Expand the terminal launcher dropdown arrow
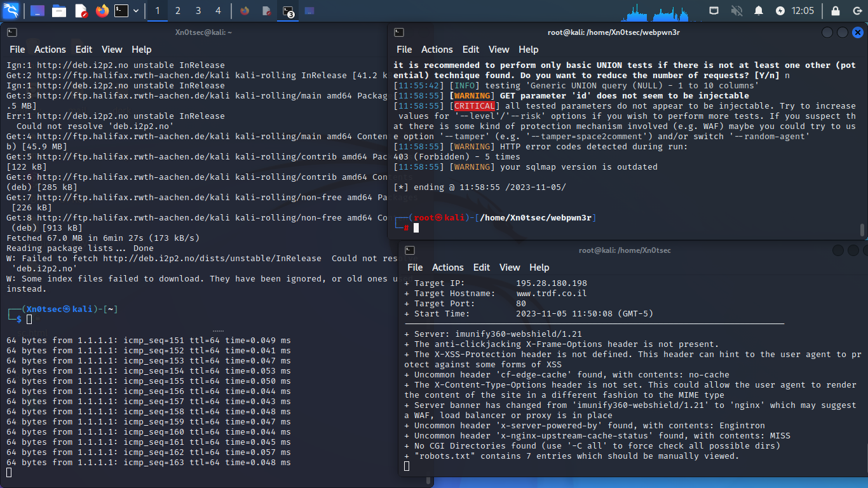 pos(136,11)
